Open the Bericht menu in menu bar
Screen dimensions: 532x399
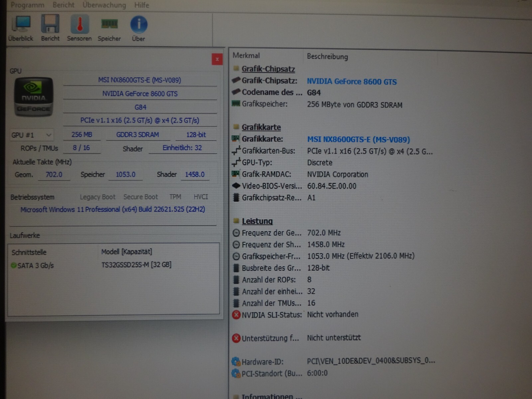64,5
